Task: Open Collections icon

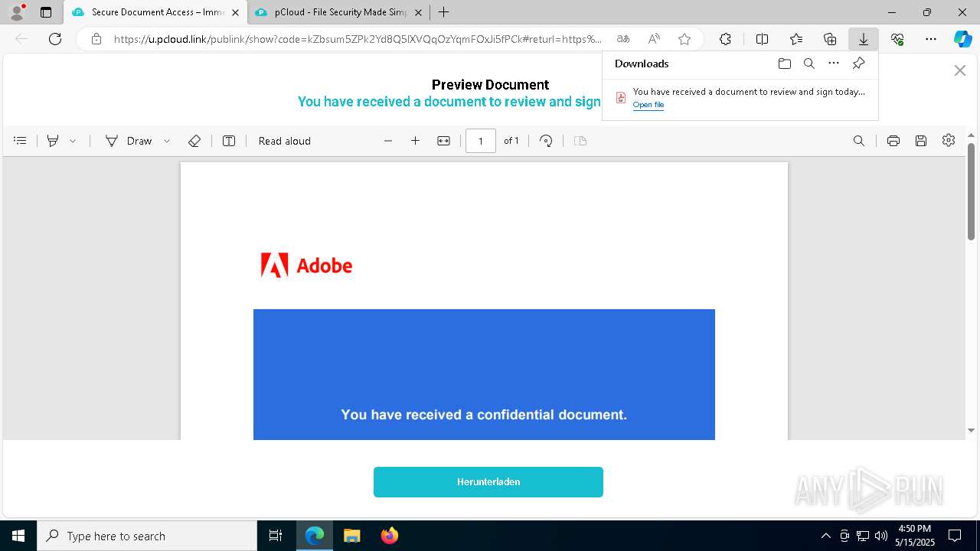Action: [x=830, y=39]
